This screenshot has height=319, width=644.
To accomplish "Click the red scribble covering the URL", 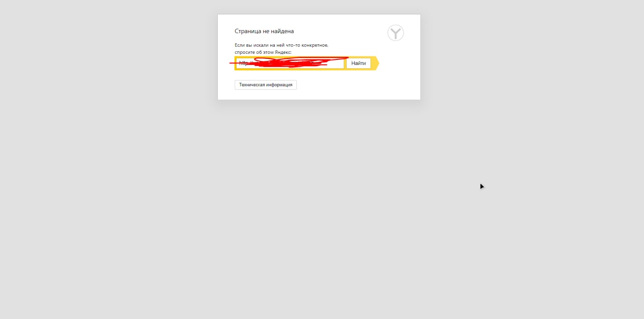I will point(289,62).
